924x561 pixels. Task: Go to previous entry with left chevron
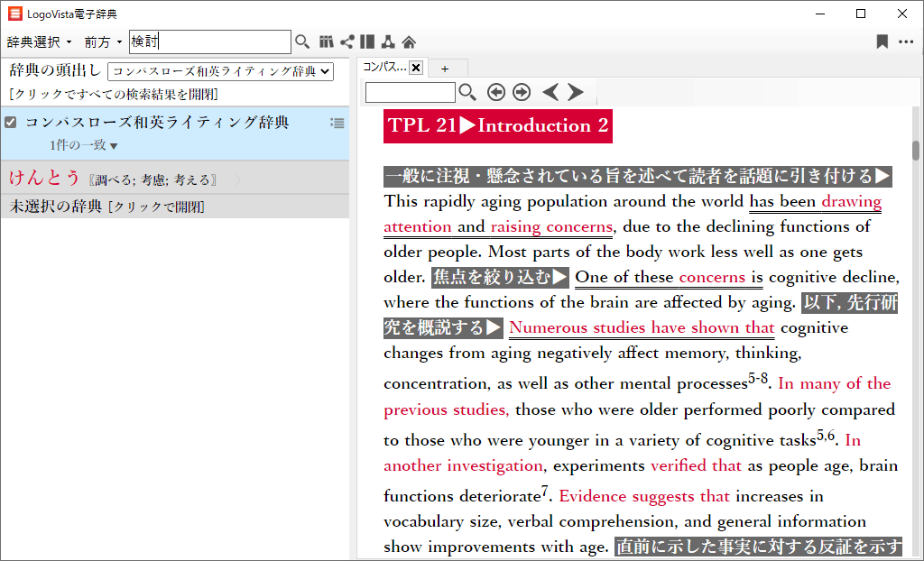pyautogui.click(x=550, y=92)
